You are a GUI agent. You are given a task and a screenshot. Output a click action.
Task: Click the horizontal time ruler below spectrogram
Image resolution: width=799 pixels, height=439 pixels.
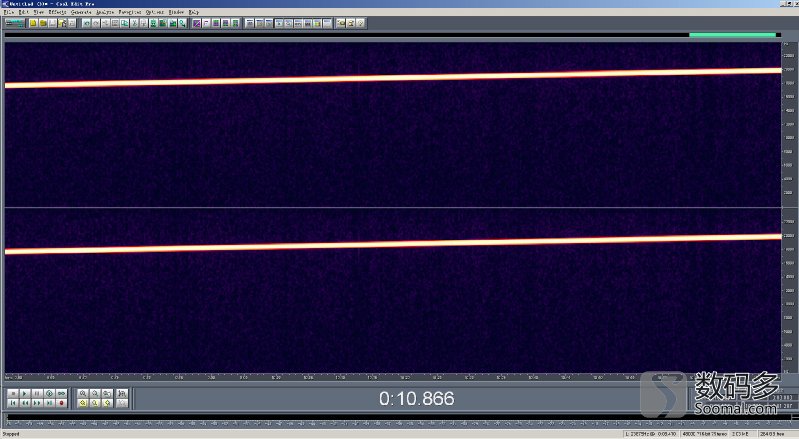pyautogui.click(x=392, y=377)
